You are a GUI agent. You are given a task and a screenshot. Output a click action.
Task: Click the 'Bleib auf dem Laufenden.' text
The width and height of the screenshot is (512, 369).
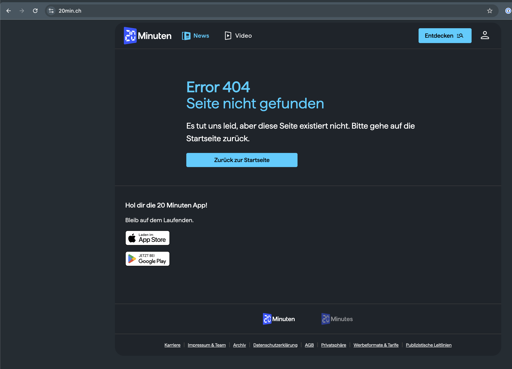point(159,220)
